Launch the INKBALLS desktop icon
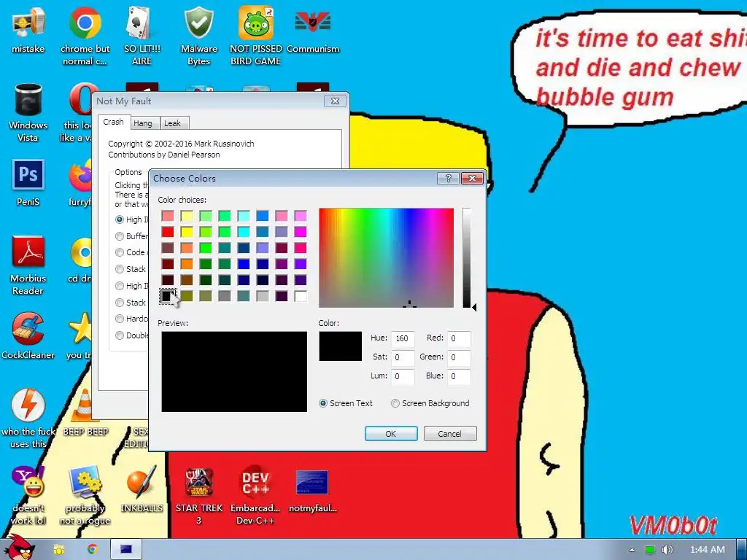Screen dimensions: 747x560 142,489
